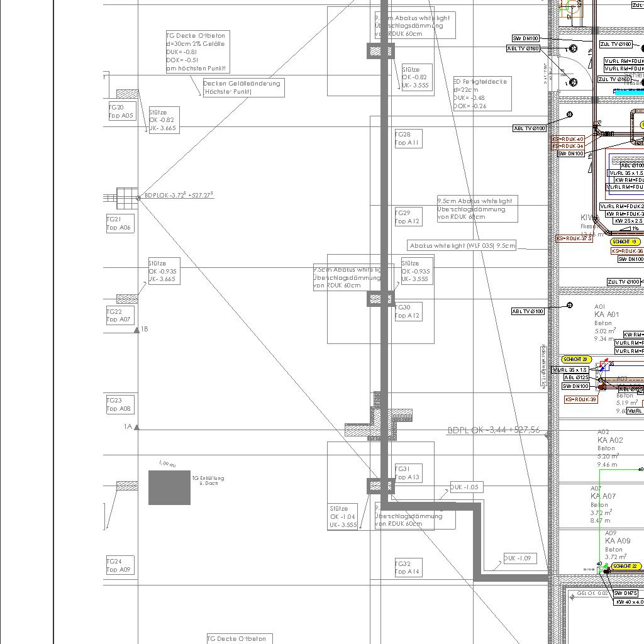The width and height of the screenshot is (644, 644).
Task: Click the gray TG Entlüftung square symbol
Action: pyautogui.click(x=169, y=487)
